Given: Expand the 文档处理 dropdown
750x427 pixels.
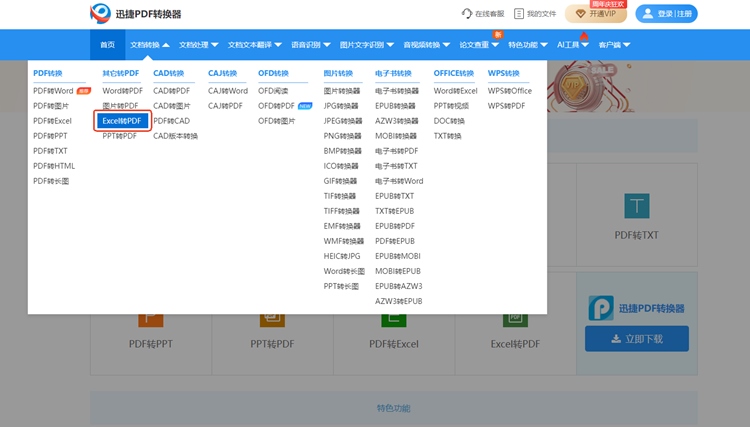Looking at the screenshot, I should 199,45.
